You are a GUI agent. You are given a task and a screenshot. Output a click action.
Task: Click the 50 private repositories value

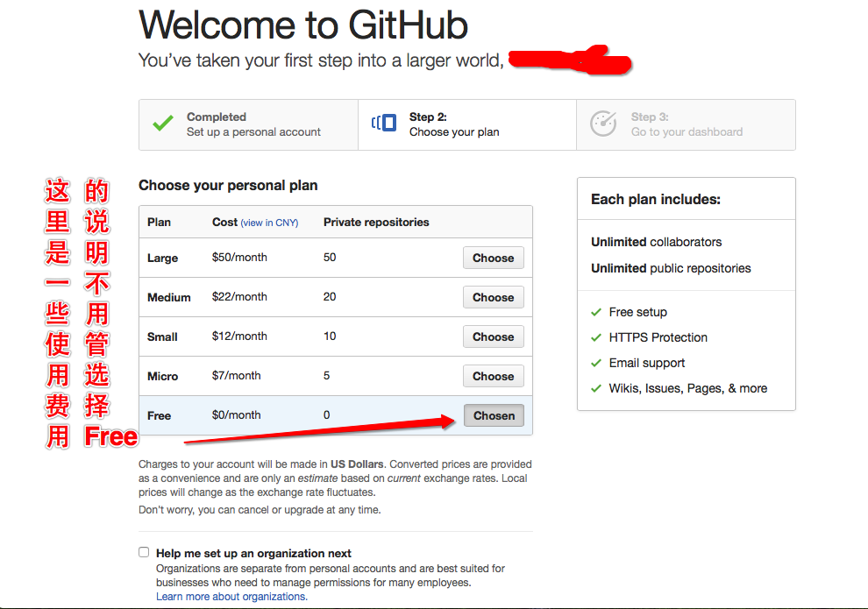pyautogui.click(x=330, y=258)
